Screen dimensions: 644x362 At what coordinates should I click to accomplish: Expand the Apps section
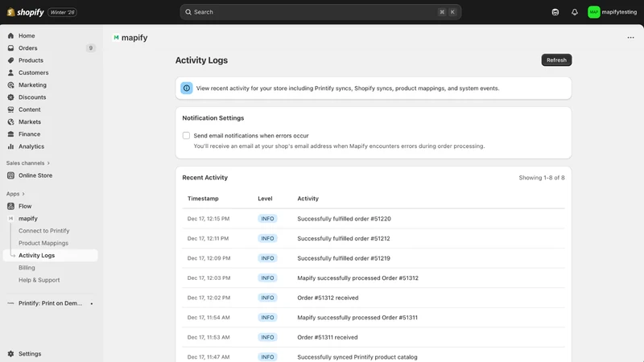(15, 194)
